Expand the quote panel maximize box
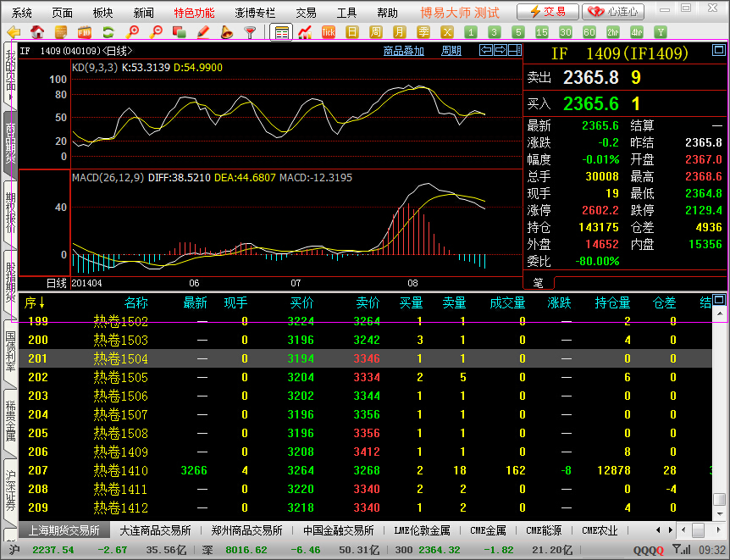Screen dimensions: 730x560 coord(718,52)
